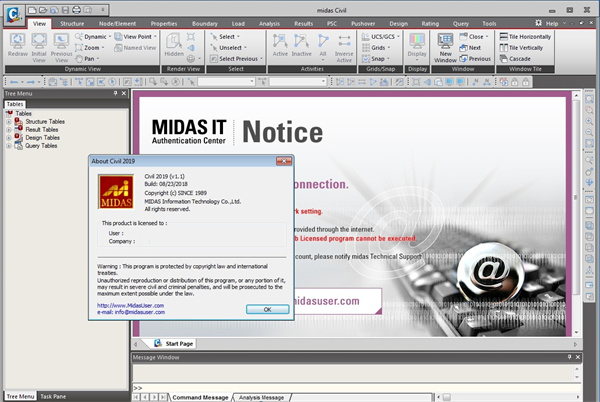Screen dimensions: 600x402
Task: Close the Tree Menu panel
Action: click(x=124, y=93)
